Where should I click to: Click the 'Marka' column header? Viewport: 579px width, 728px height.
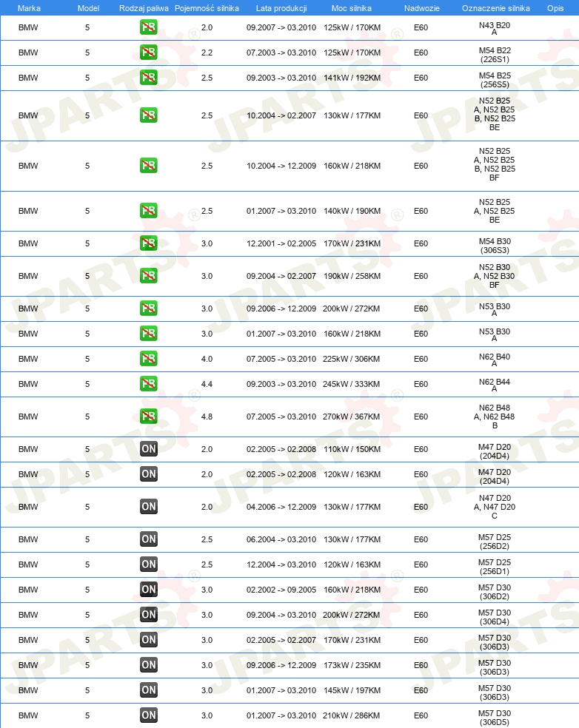tap(29, 8)
